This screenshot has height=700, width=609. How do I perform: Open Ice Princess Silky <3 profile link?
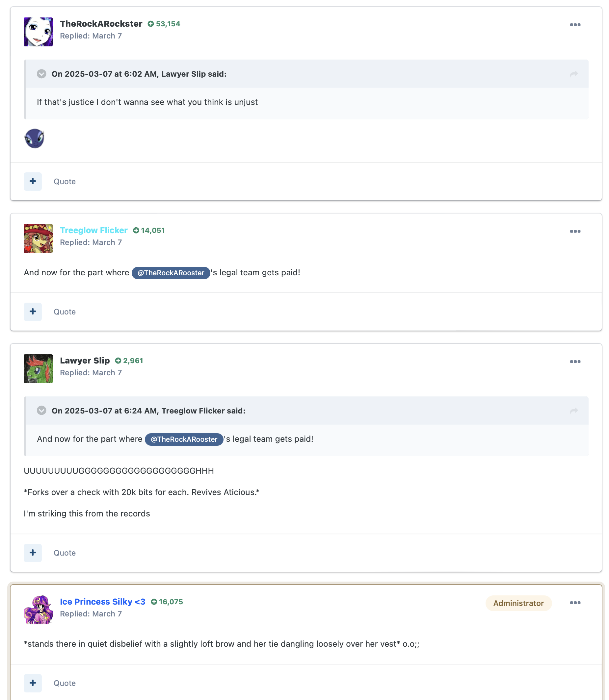103,602
